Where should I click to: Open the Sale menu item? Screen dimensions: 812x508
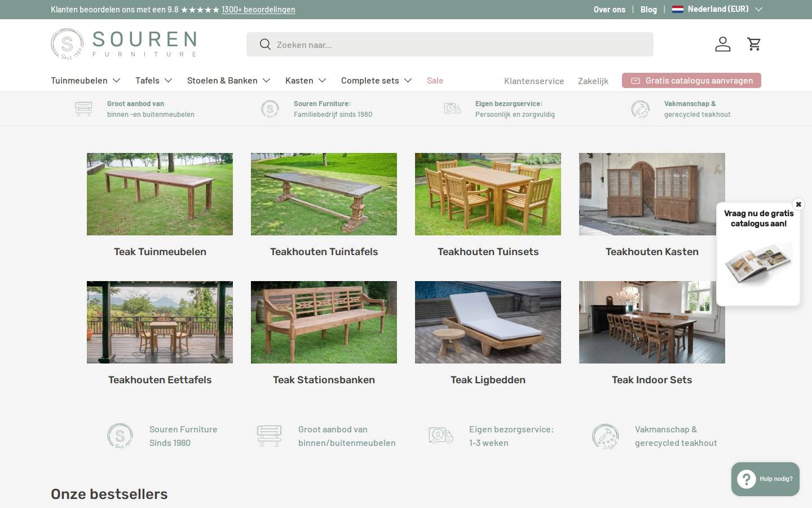tap(435, 81)
